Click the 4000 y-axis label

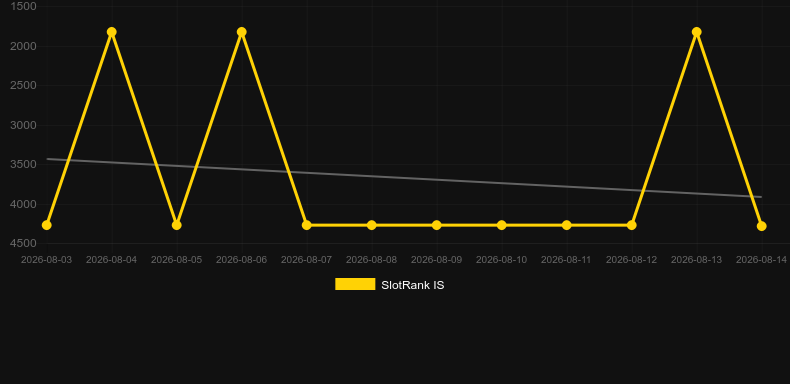coord(23,204)
